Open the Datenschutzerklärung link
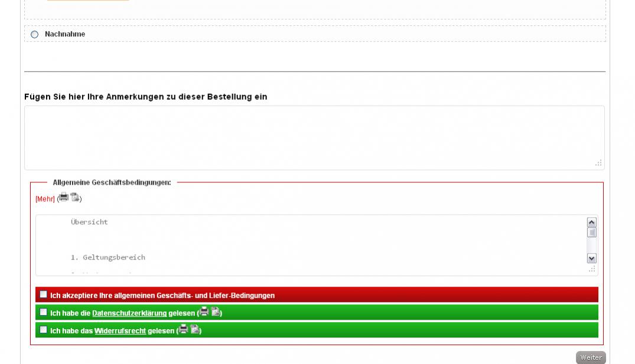The width and height of the screenshot is (635, 364). pos(129,313)
